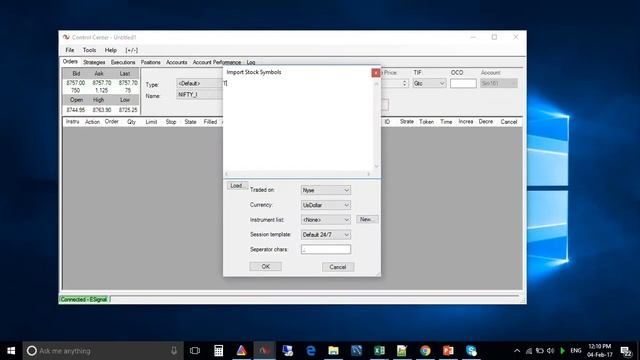This screenshot has height=360, width=640.
Task: Click the instrument Name field NIFTY_I
Action: (200, 94)
